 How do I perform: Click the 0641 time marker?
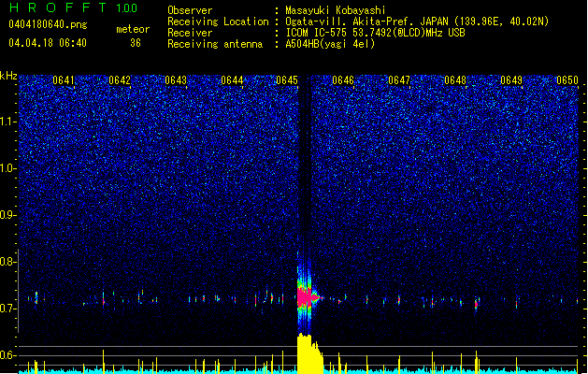pos(64,80)
